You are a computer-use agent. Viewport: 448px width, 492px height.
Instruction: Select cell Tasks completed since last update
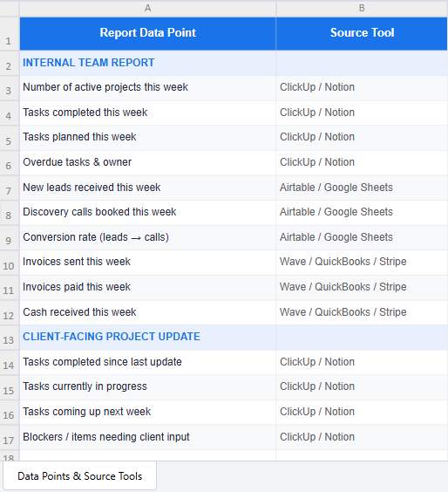coord(147,362)
